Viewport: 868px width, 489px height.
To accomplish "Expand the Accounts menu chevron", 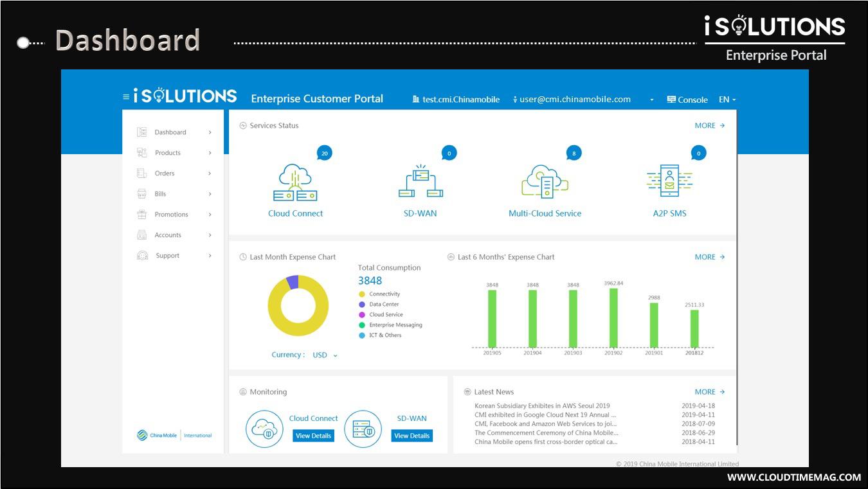I will coord(210,235).
